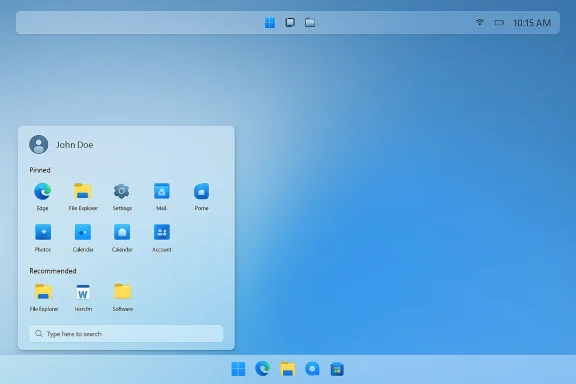Click the search magnifier icon in the Start menu

[x=39, y=334]
